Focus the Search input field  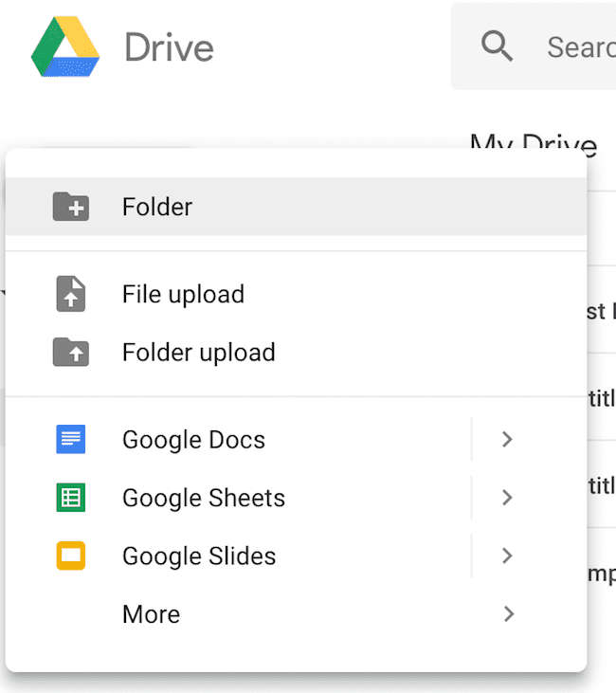(x=534, y=46)
